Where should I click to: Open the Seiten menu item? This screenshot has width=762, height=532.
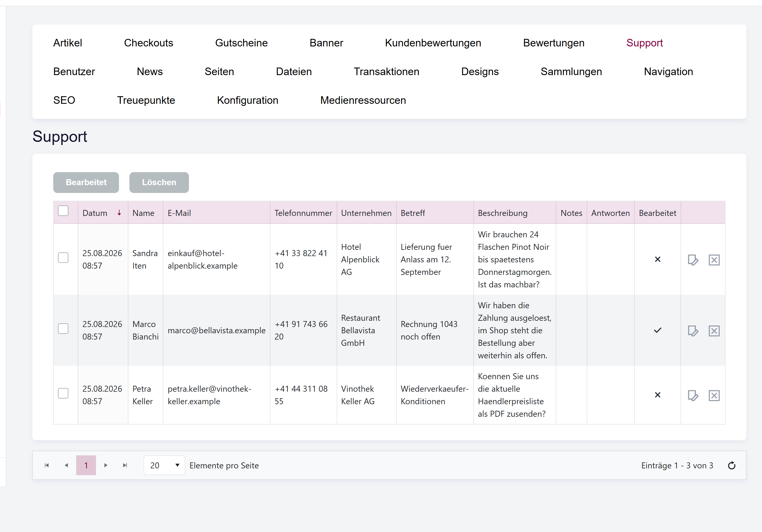(219, 72)
